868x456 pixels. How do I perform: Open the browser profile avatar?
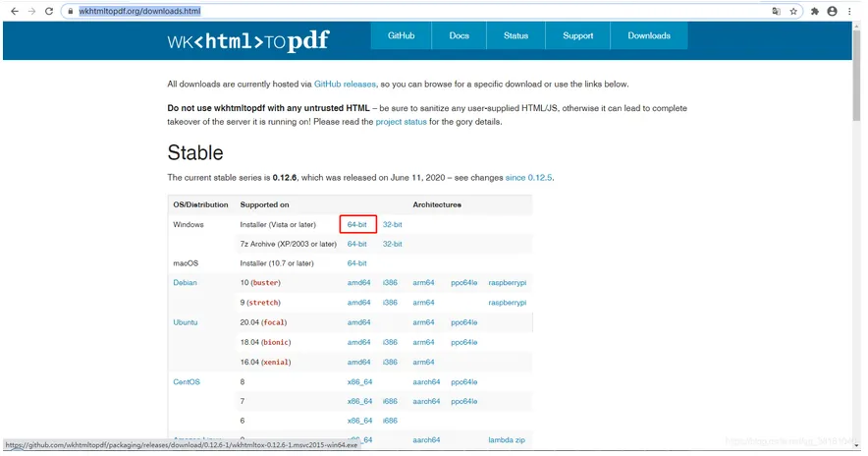[832, 11]
